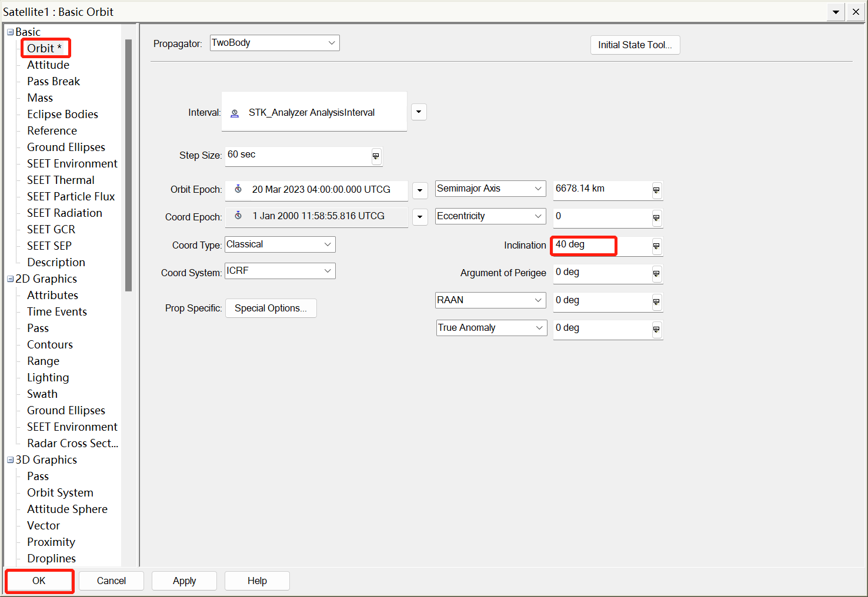Click the unit icon beside Eccentricity value
This screenshot has height=597, width=868.
[x=656, y=218]
